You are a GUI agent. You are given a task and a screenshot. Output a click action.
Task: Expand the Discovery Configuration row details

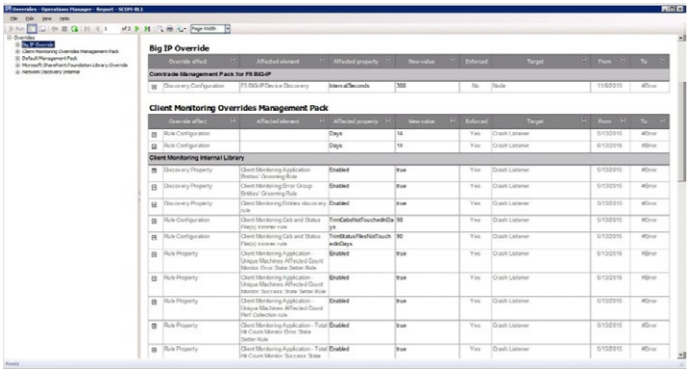154,87
